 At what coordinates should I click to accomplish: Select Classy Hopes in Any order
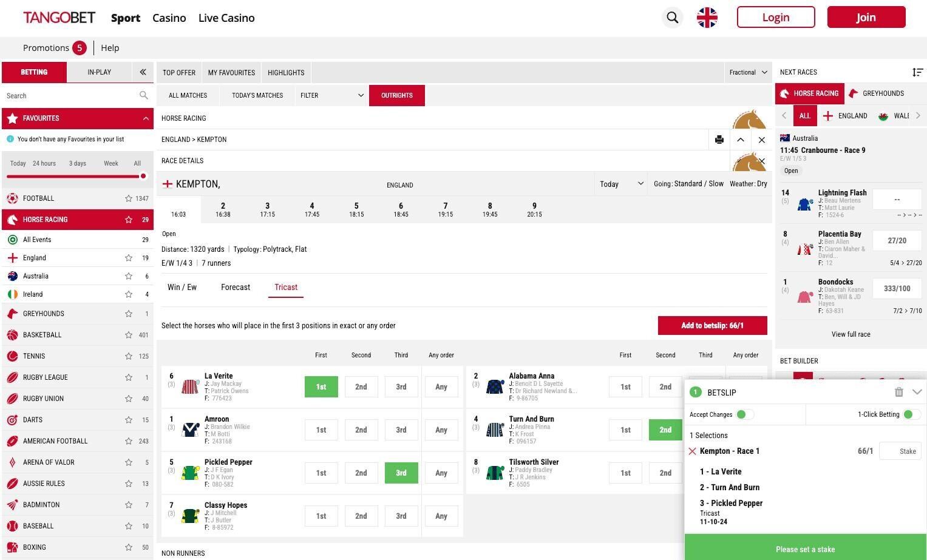(441, 516)
